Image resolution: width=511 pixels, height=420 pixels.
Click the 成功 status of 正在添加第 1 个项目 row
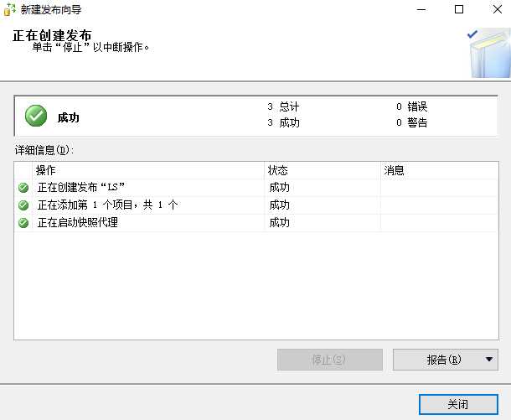point(279,205)
